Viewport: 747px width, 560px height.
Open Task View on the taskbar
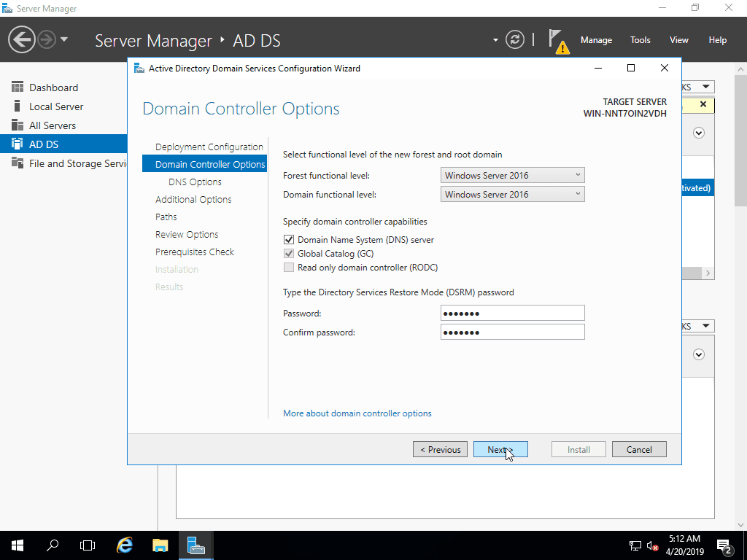pos(88,545)
